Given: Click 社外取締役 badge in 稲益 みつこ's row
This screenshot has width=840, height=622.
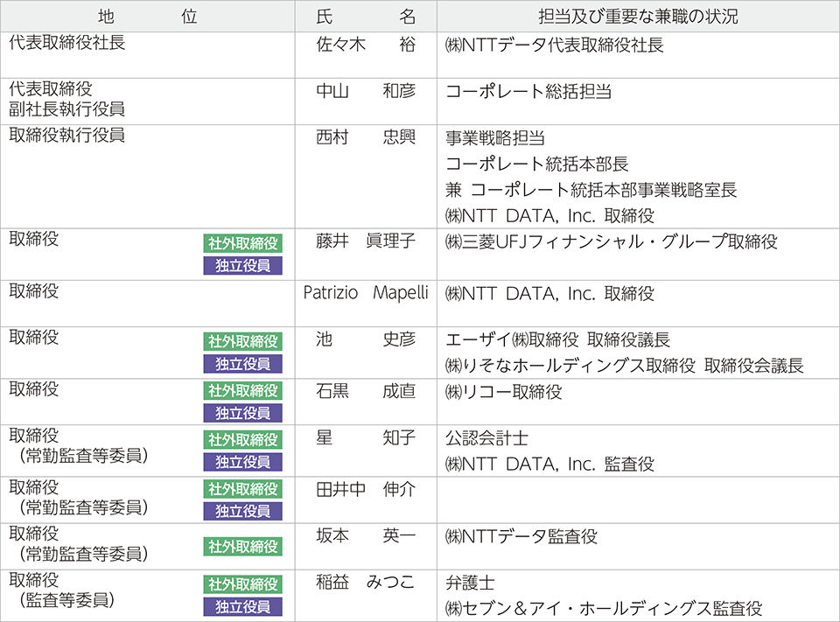Looking at the screenshot, I should [x=242, y=584].
